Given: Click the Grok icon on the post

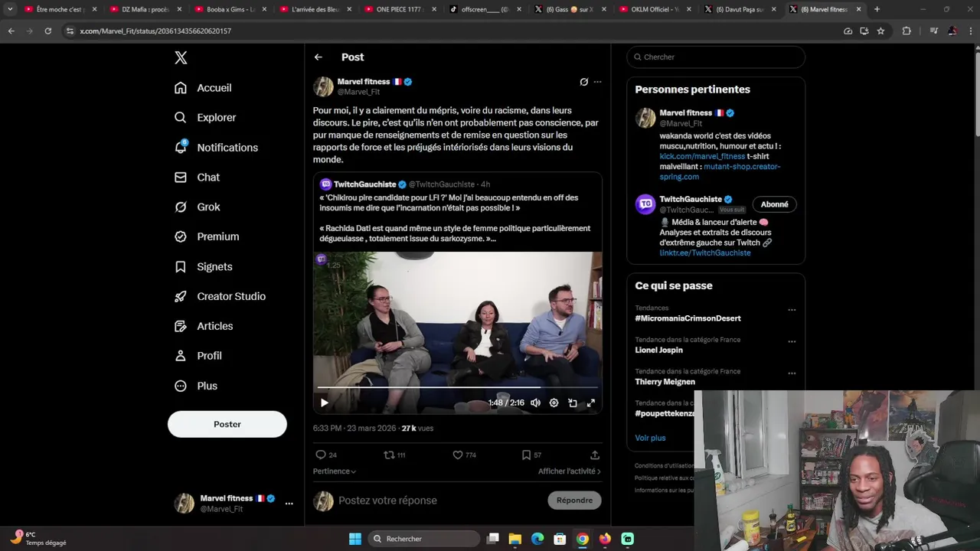Looking at the screenshot, I should (x=583, y=82).
